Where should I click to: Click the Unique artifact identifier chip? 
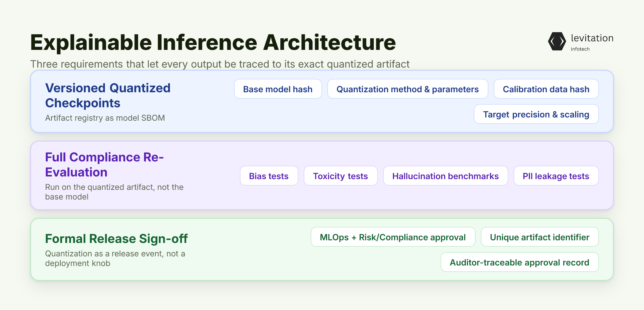(x=540, y=237)
